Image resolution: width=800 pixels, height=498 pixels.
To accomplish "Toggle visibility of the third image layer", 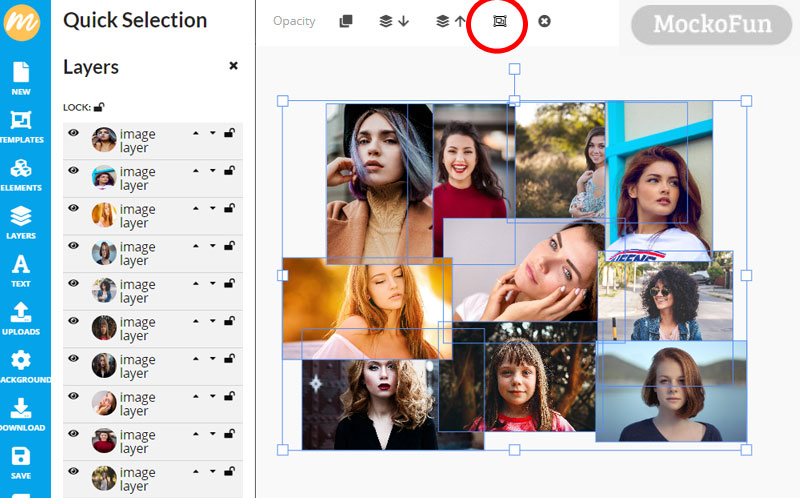I will click(73, 208).
